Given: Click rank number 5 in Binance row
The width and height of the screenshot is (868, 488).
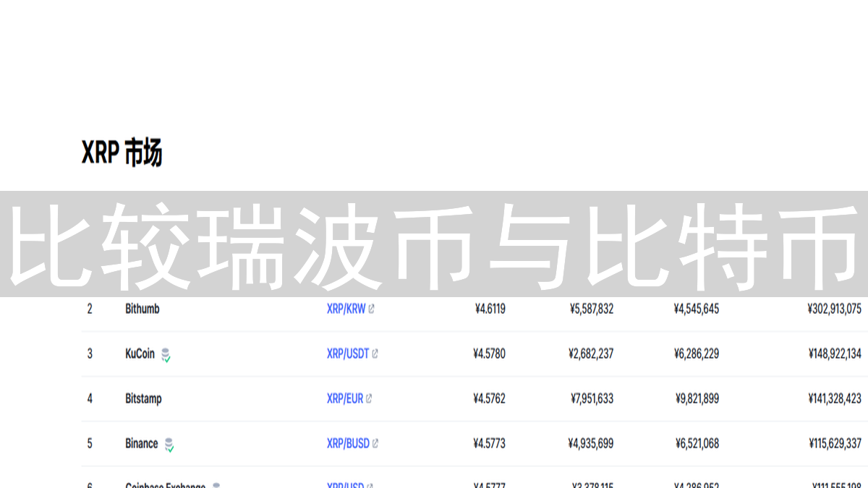Looking at the screenshot, I should coord(90,443).
